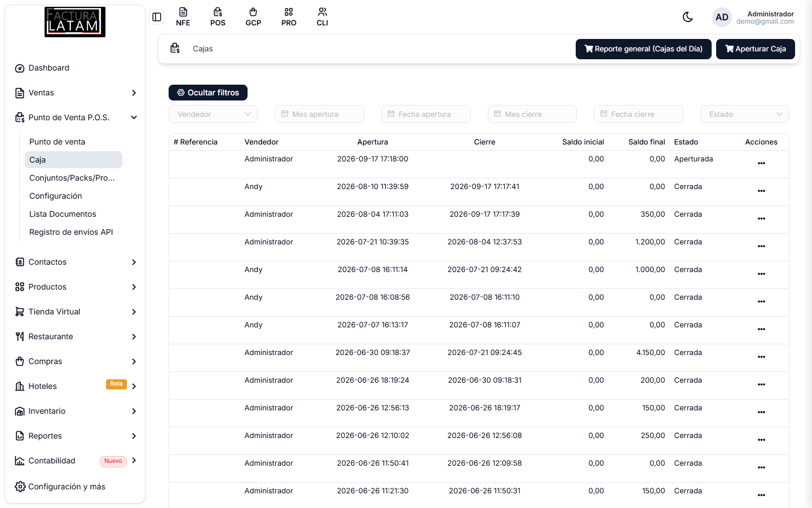Expand the Reportes menu
This screenshot has height=508, width=812.
click(75, 436)
